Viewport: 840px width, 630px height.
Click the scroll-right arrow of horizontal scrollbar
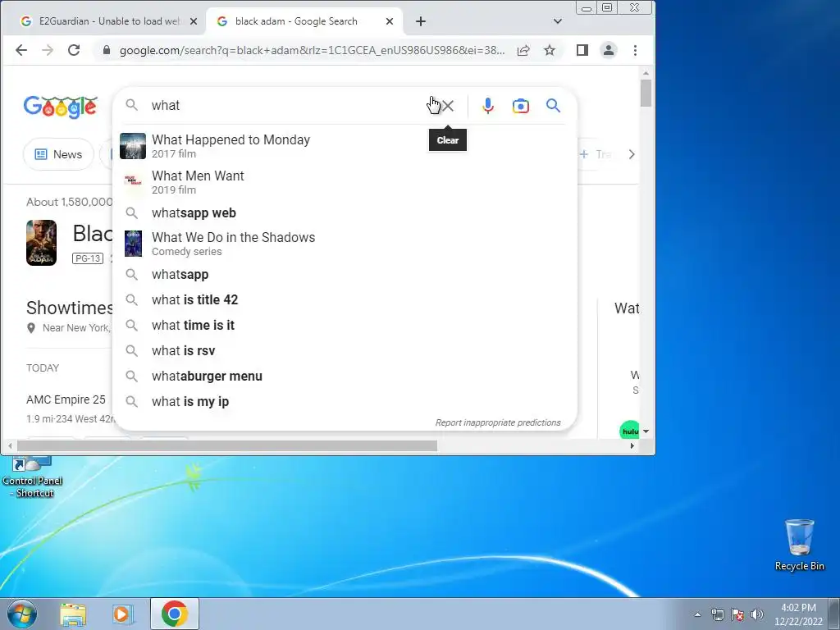coord(632,445)
